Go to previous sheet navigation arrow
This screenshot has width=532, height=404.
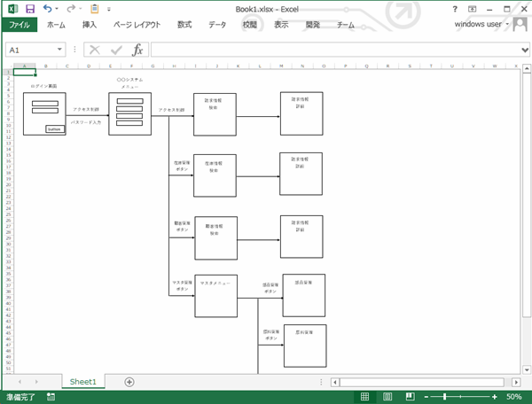coord(20,382)
